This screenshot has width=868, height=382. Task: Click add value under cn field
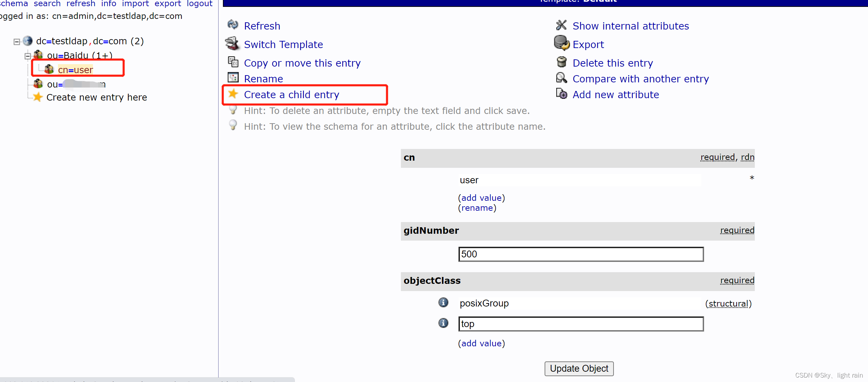pyautogui.click(x=481, y=198)
